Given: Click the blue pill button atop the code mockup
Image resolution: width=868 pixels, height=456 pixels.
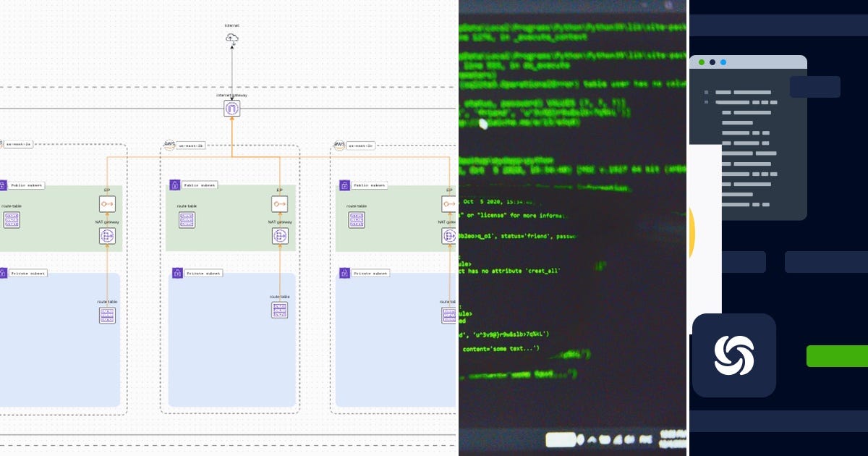Looking at the screenshot, I should tap(815, 87).
